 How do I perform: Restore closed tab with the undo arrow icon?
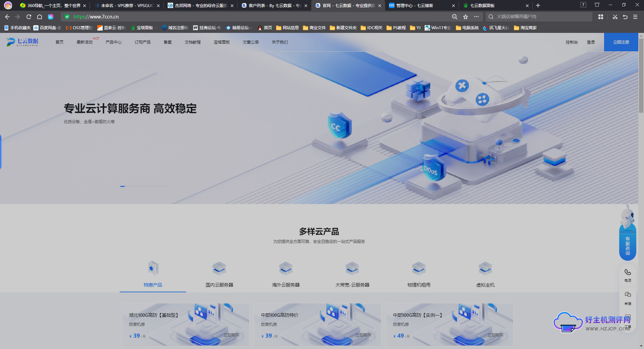625,17
